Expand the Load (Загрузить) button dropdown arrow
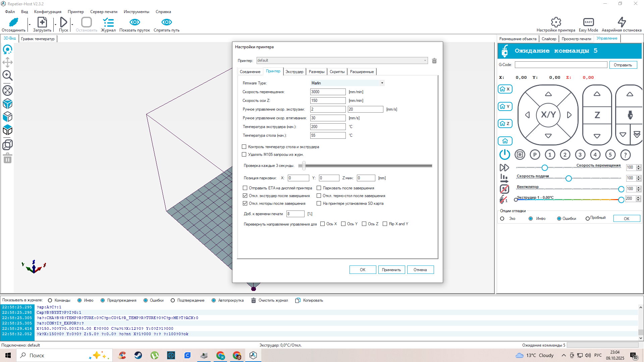The height and width of the screenshot is (362, 644). pos(55,24)
